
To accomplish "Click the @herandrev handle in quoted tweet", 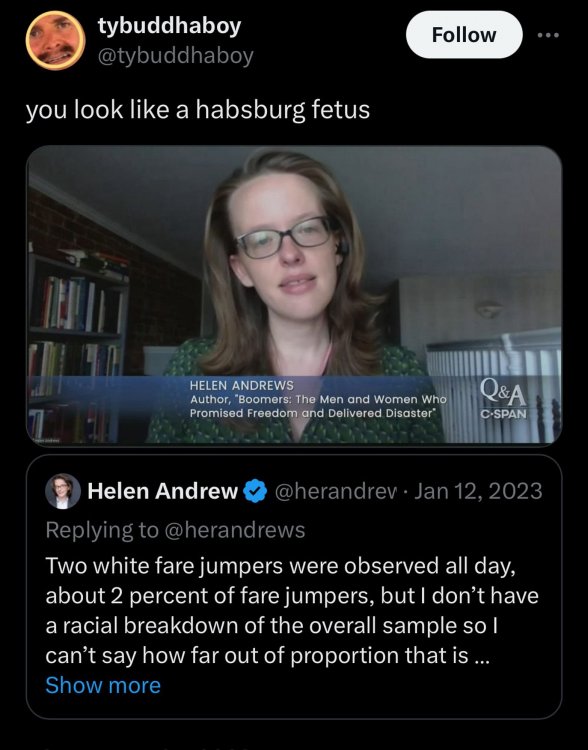I will pyautogui.click(x=336, y=491).
